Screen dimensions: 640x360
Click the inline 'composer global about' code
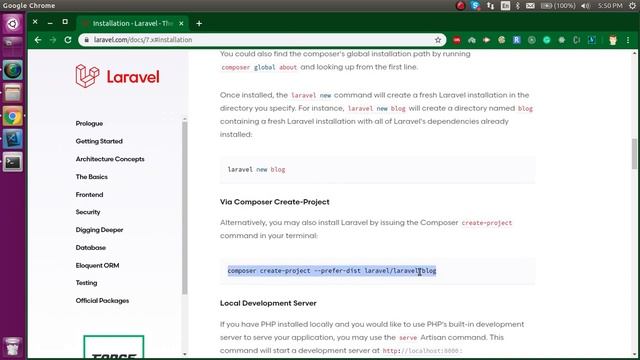click(x=259, y=67)
